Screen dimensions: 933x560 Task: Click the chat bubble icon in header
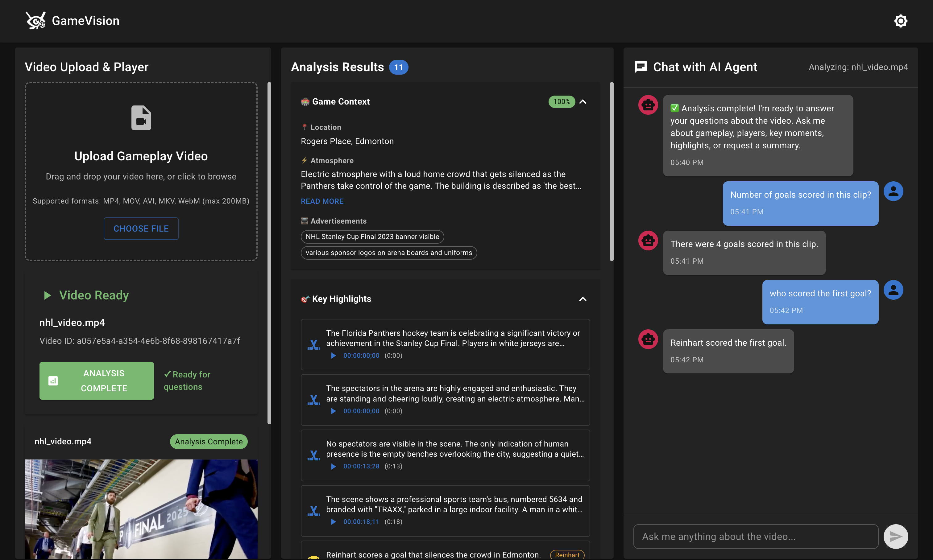click(x=641, y=67)
